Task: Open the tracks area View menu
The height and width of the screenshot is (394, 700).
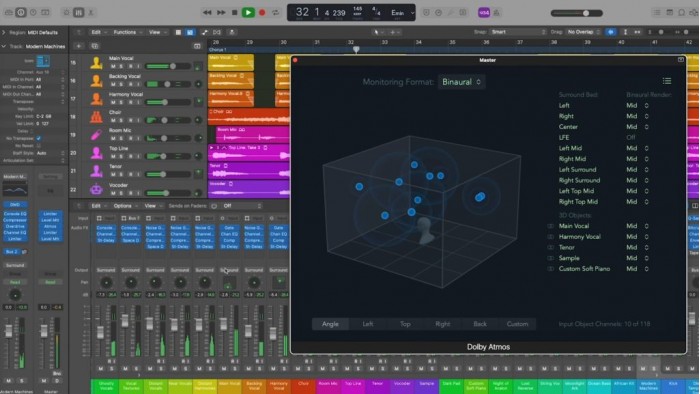Action: (x=157, y=32)
